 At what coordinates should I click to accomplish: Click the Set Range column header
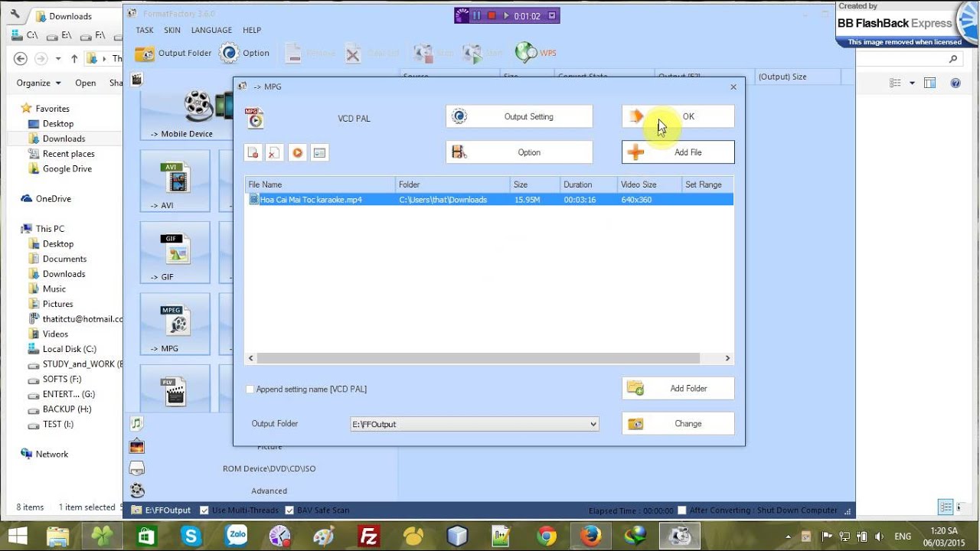click(x=707, y=184)
